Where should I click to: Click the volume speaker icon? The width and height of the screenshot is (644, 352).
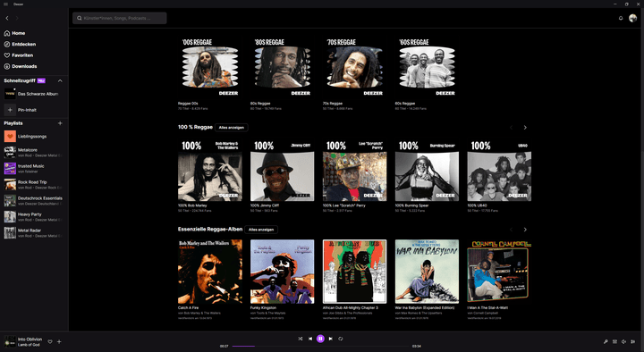click(x=624, y=342)
